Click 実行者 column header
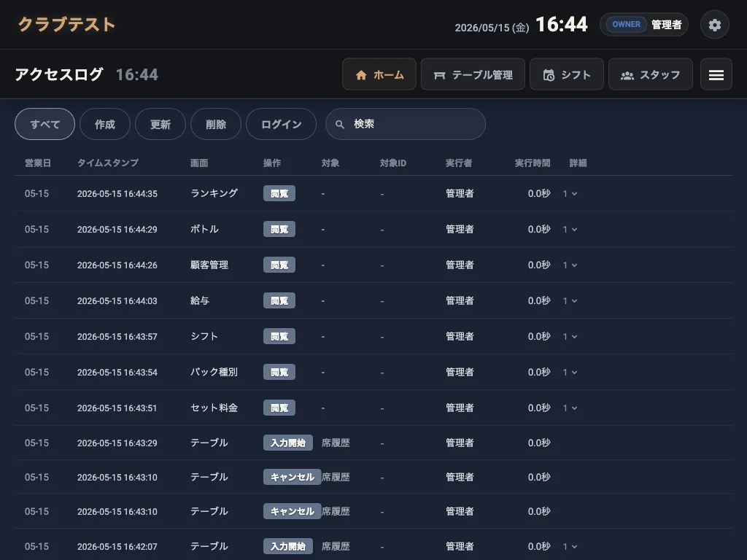747x560 pixels. (459, 163)
